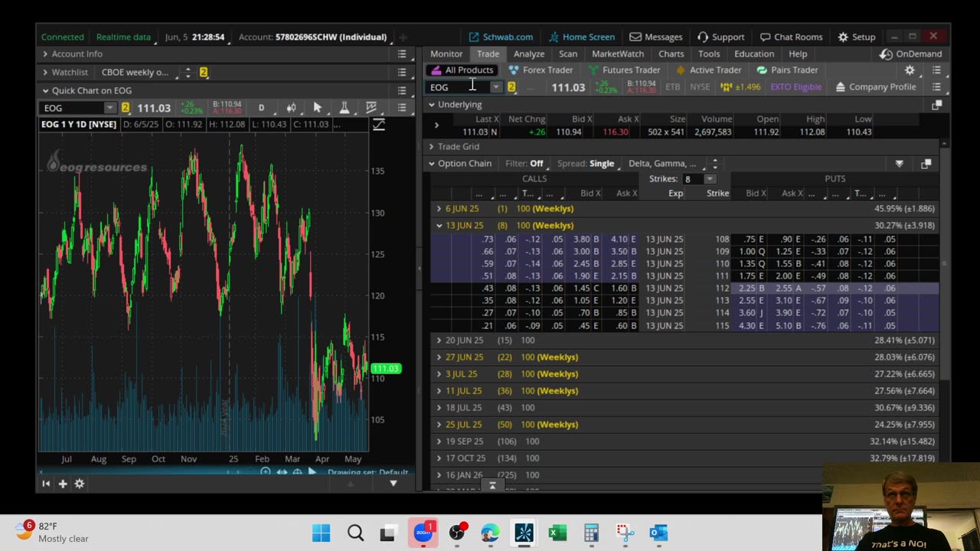Open the Schwab.com link
The image size is (980, 551).
coord(501,37)
